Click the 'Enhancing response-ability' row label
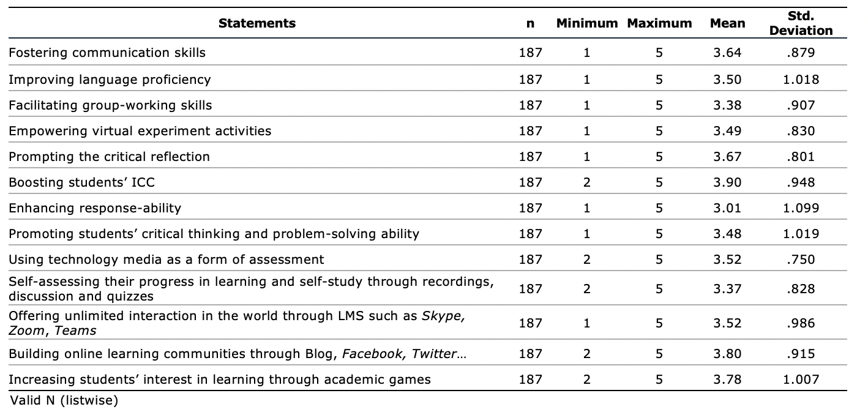868x415 pixels. 95,208
